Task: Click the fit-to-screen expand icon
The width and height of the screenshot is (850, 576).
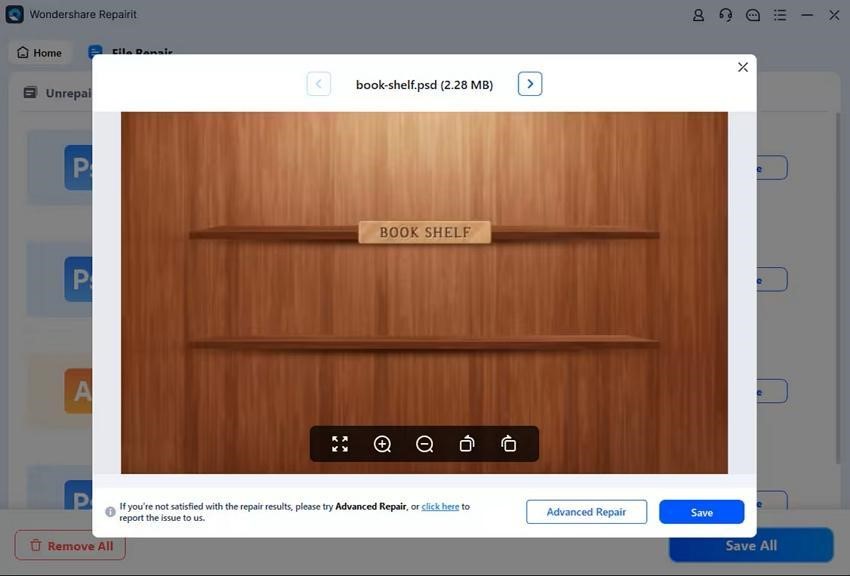Action: tap(340, 444)
